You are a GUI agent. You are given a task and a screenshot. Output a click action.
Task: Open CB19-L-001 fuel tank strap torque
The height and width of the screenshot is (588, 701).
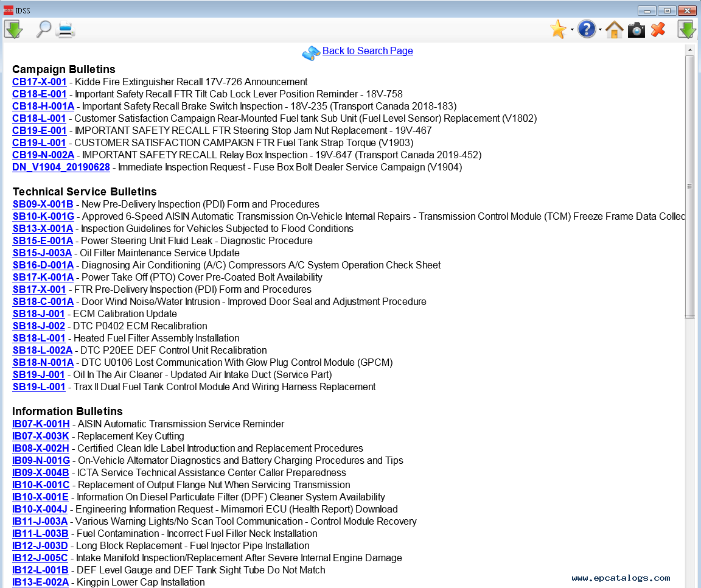point(39,142)
